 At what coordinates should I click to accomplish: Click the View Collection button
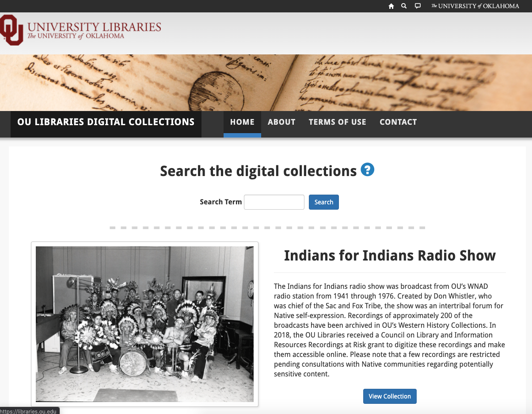point(390,396)
